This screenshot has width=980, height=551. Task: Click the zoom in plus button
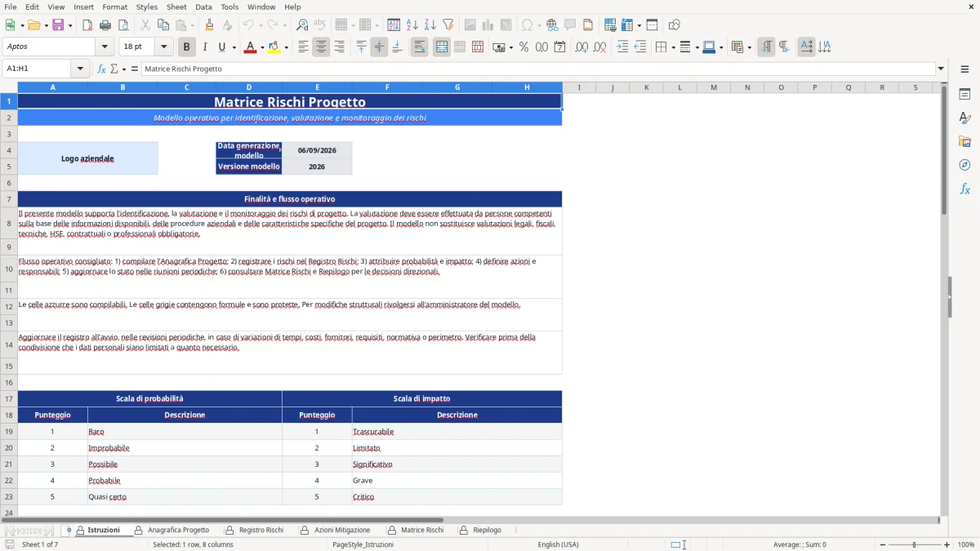(947, 544)
